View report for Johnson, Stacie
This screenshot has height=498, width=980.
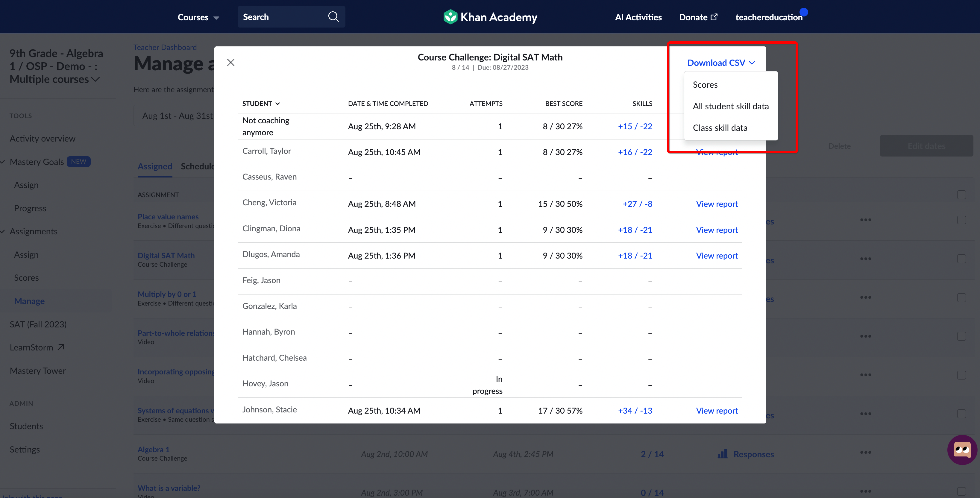pos(717,411)
